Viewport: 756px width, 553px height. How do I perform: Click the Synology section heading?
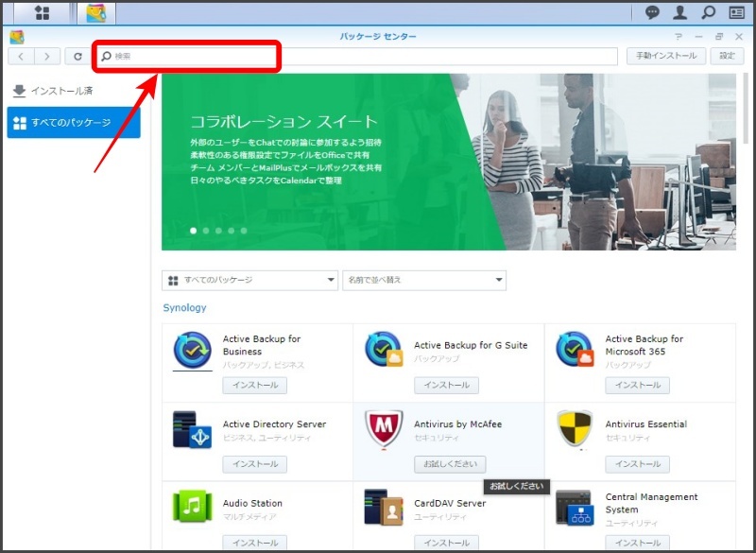184,307
